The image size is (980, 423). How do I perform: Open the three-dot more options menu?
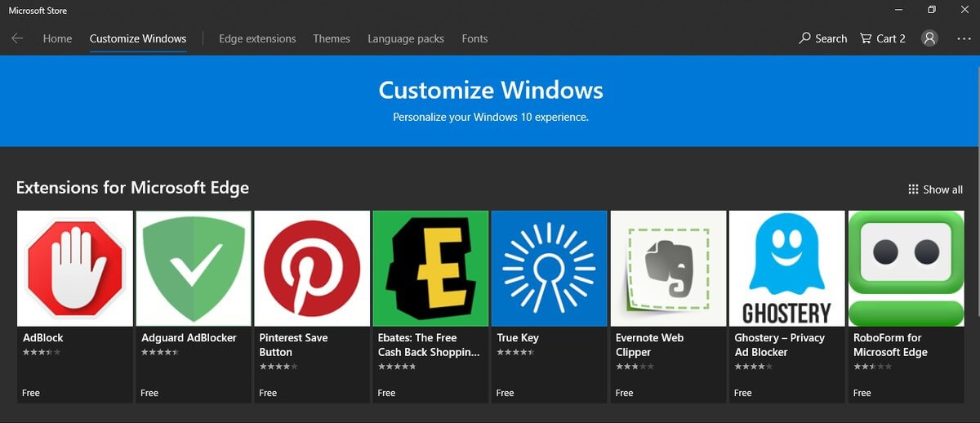[962, 38]
